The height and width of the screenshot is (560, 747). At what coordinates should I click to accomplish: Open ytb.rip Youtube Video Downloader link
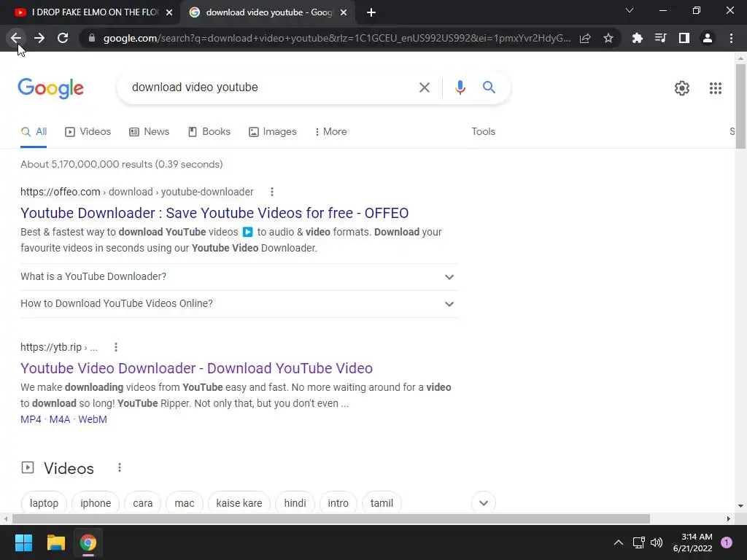pyautogui.click(x=196, y=368)
